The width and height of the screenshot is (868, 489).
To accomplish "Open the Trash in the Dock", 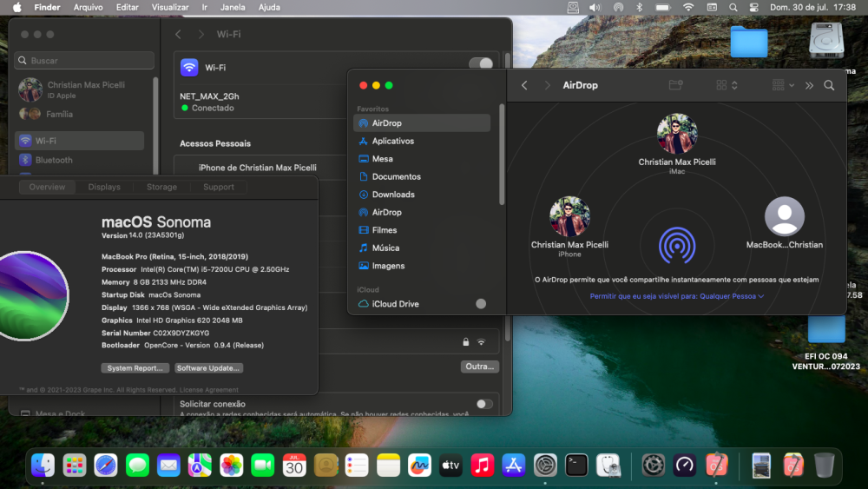I will [825, 466].
